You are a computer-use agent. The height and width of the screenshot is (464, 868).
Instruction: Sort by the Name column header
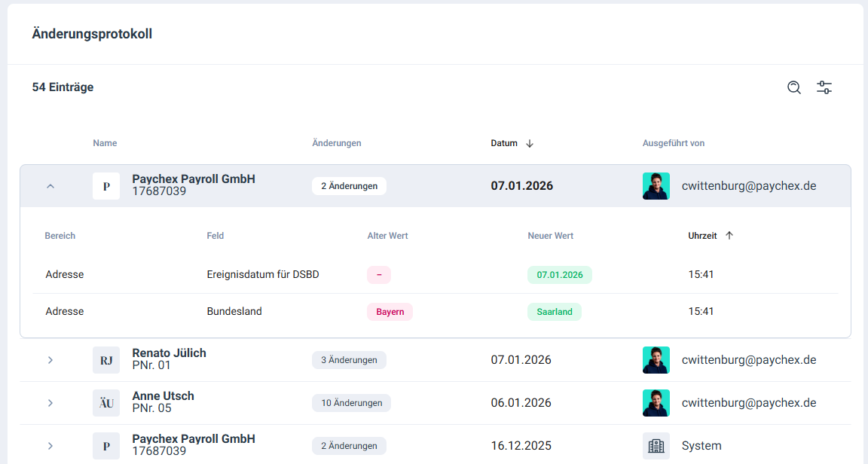point(105,143)
